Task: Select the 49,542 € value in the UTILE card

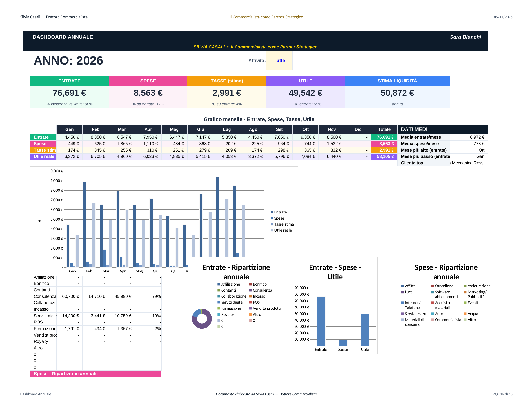Action: click(x=305, y=93)
